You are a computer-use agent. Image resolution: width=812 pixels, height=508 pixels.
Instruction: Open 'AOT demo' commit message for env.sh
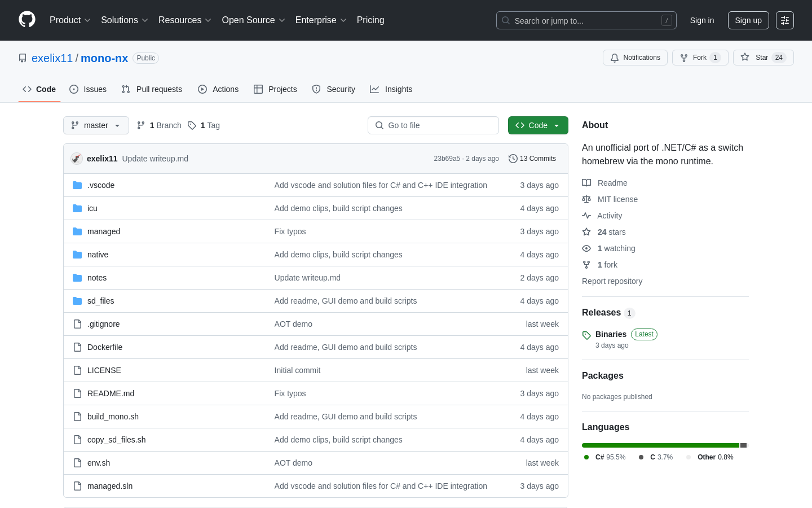click(293, 463)
